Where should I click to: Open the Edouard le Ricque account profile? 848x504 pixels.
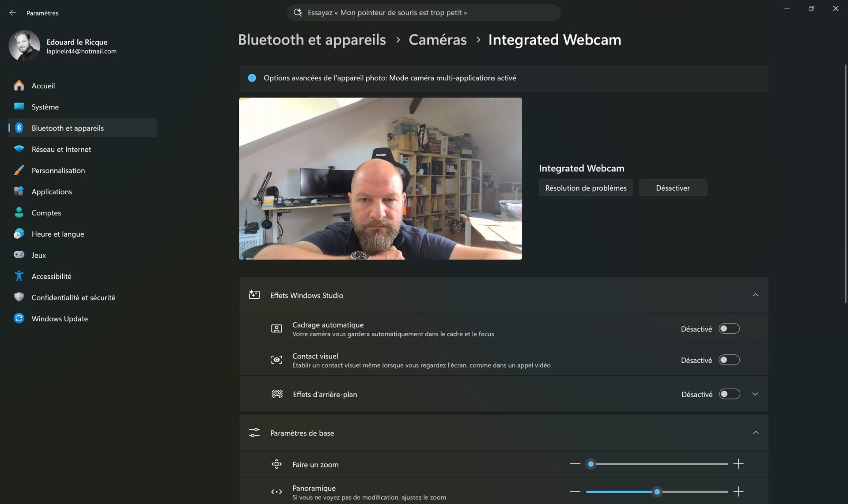pos(63,46)
